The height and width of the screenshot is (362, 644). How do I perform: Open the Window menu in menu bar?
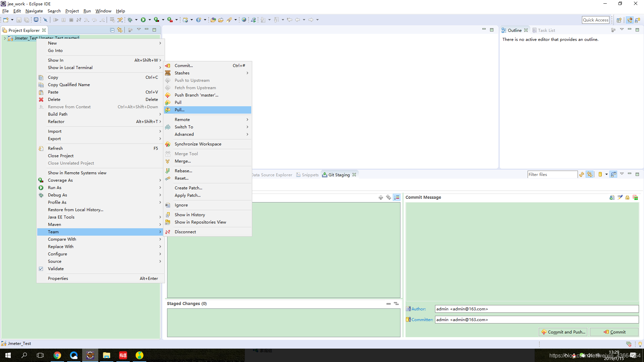(103, 11)
